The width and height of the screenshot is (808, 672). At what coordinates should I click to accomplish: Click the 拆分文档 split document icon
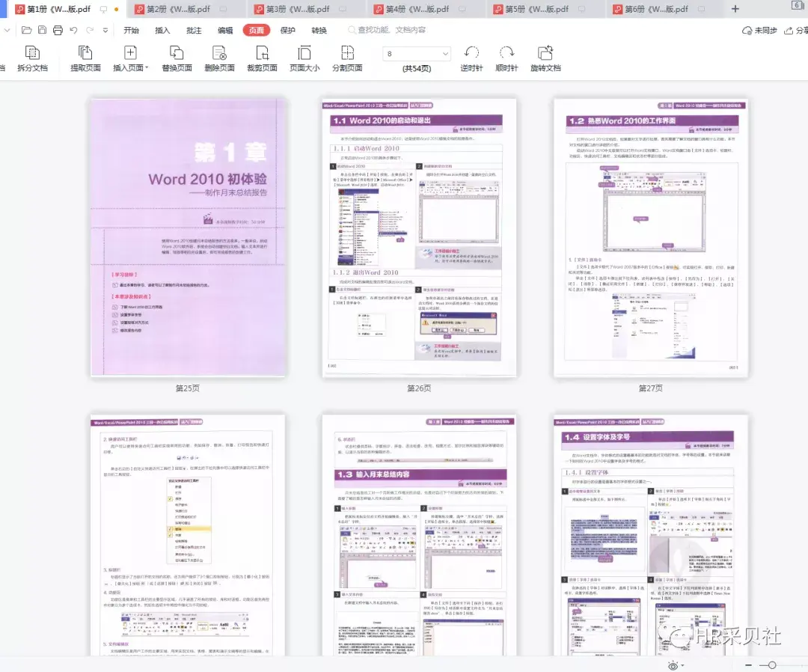[x=32, y=52]
